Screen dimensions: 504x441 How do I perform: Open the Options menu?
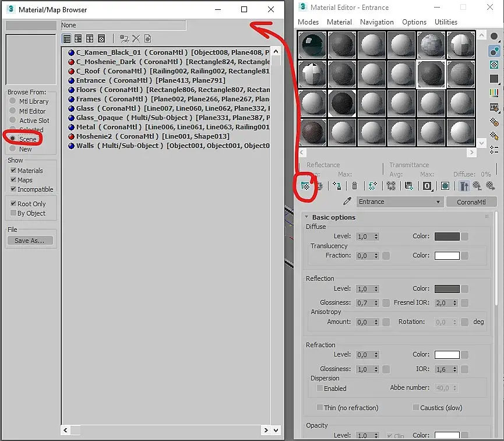[x=414, y=22]
